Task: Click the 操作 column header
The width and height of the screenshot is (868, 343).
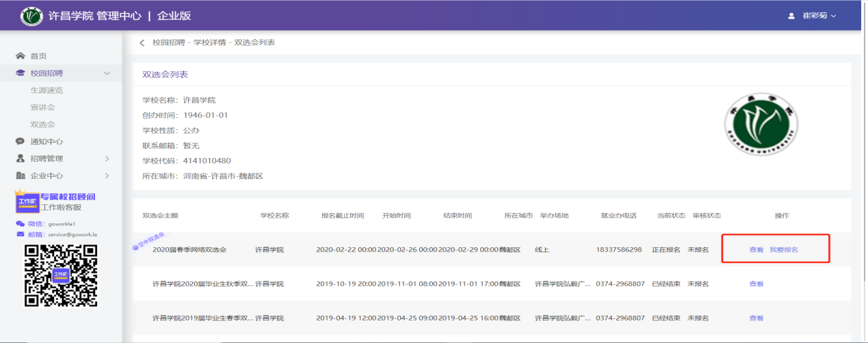Action: (x=782, y=215)
